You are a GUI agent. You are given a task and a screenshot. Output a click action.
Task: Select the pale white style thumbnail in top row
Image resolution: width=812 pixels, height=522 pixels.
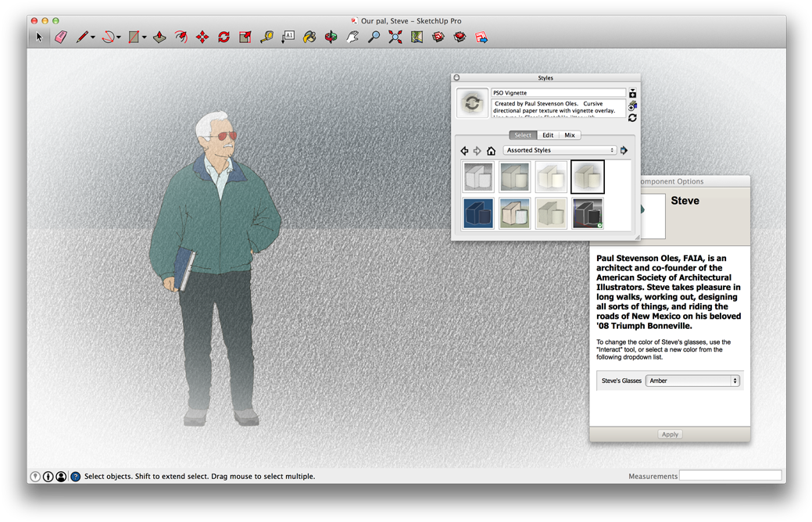click(551, 177)
